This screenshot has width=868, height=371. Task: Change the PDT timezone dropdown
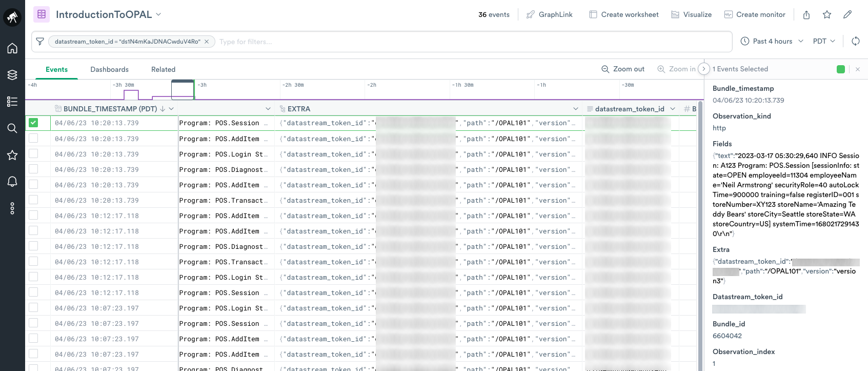(x=824, y=41)
